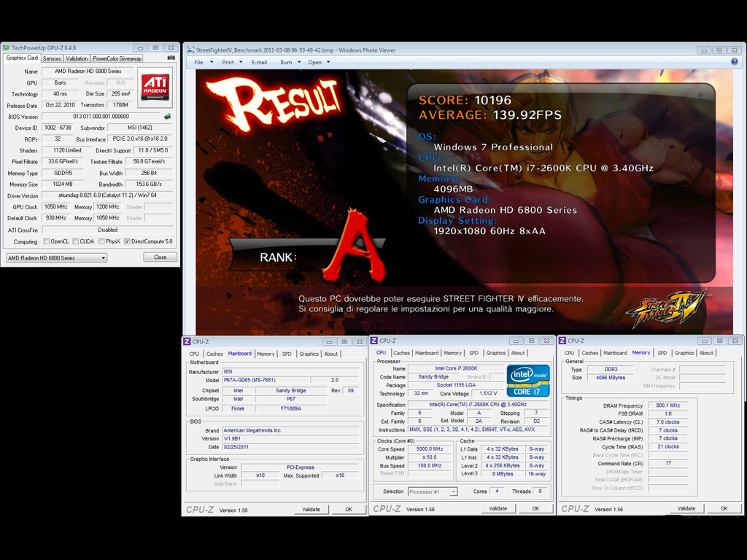747x560 pixels.
Task: Open the Print menu in Photo Viewer
Action: [232, 63]
